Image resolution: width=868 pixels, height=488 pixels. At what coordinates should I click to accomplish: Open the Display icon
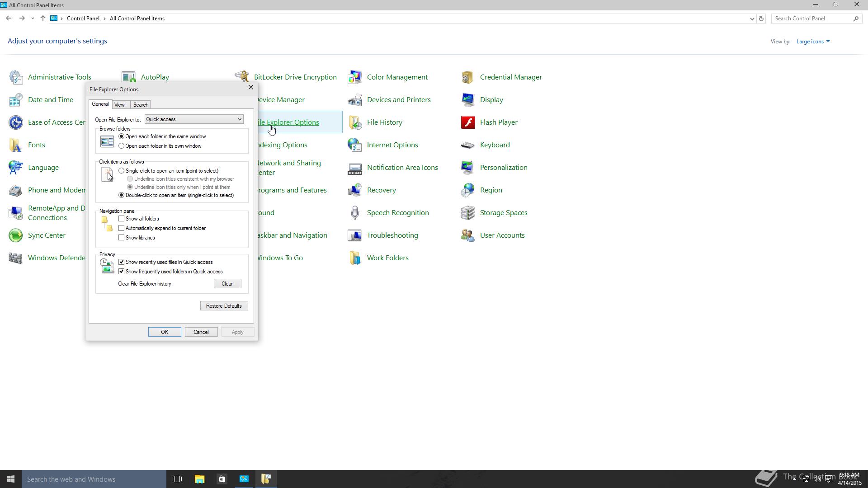468,100
